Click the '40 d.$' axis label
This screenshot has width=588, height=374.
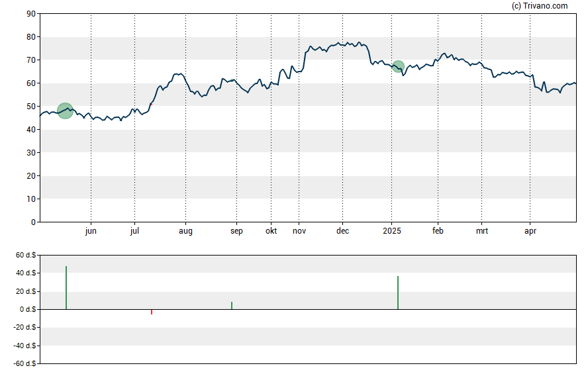pos(26,273)
